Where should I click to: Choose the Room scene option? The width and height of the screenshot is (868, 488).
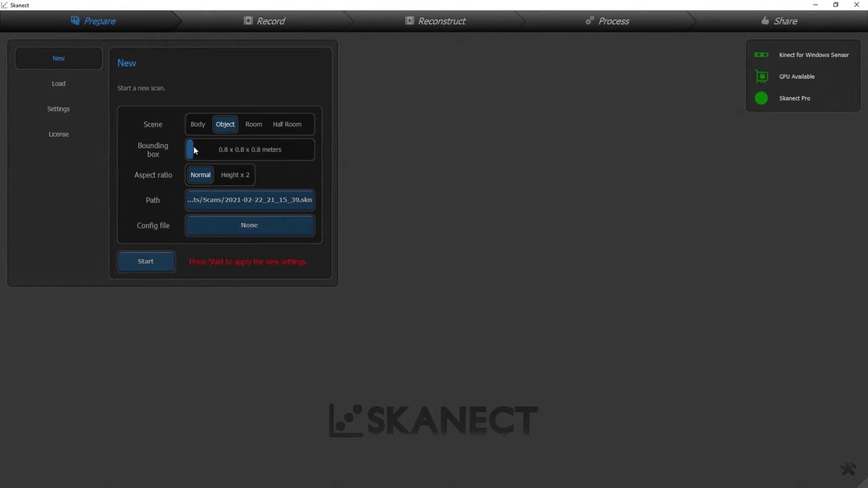254,124
